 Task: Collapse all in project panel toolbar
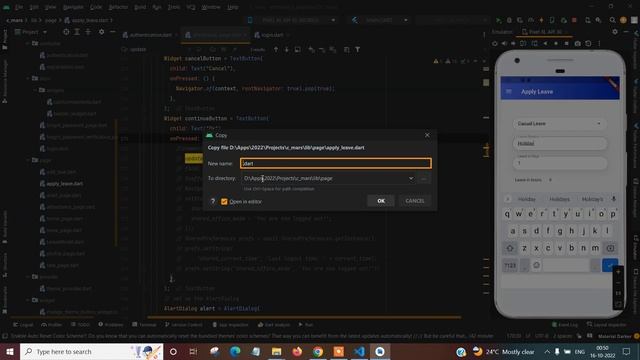pyautogui.click(x=88, y=32)
